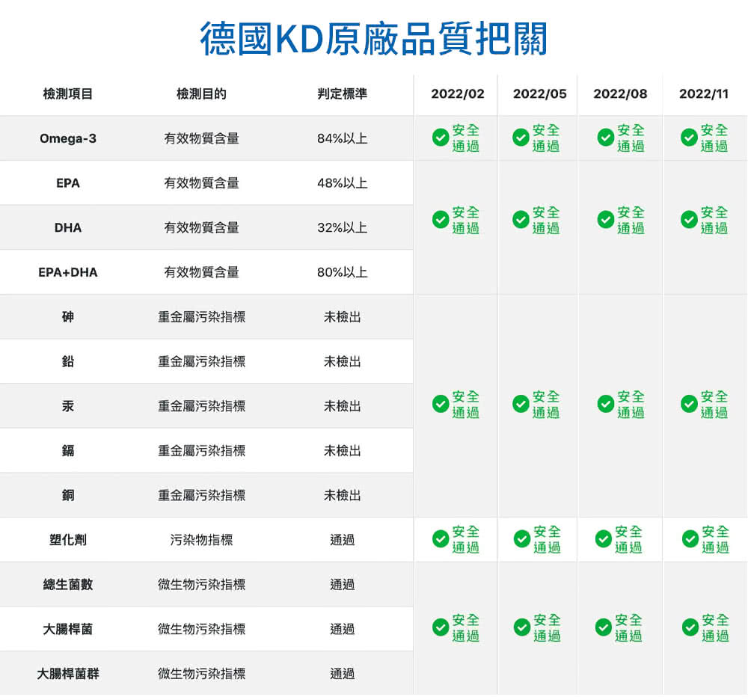Select the EPA test item cell
The image size is (748, 700).
(x=68, y=183)
